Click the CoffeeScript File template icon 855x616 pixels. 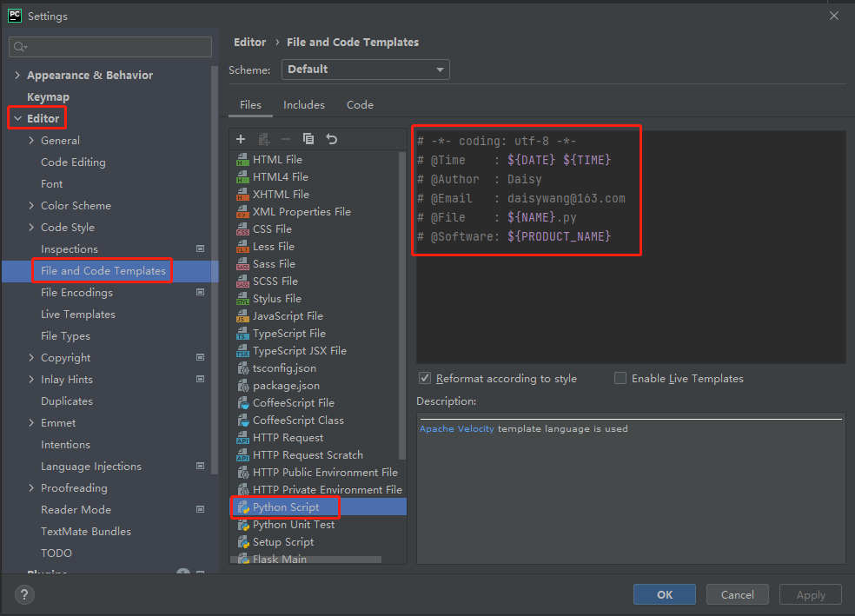[x=243, y=403]
